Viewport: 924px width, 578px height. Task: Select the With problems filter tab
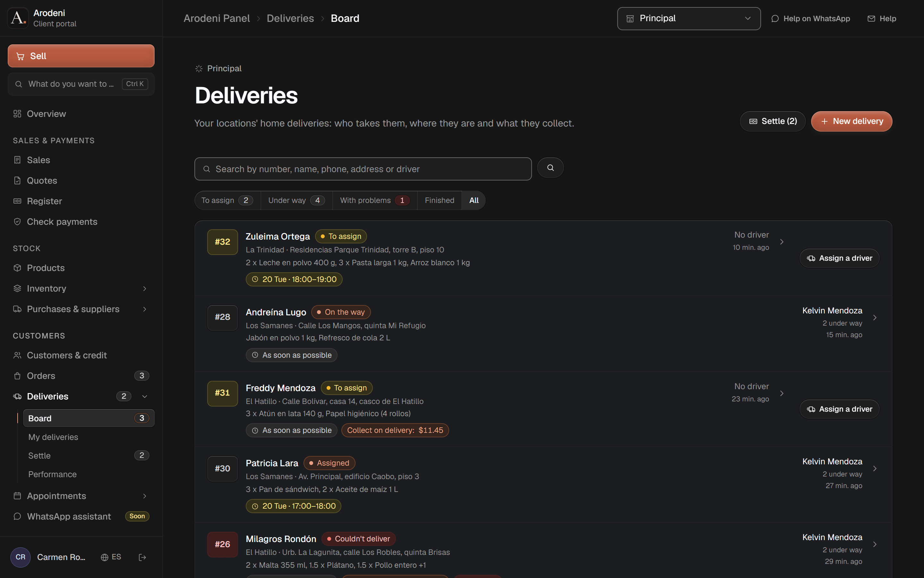click(375, 200)
